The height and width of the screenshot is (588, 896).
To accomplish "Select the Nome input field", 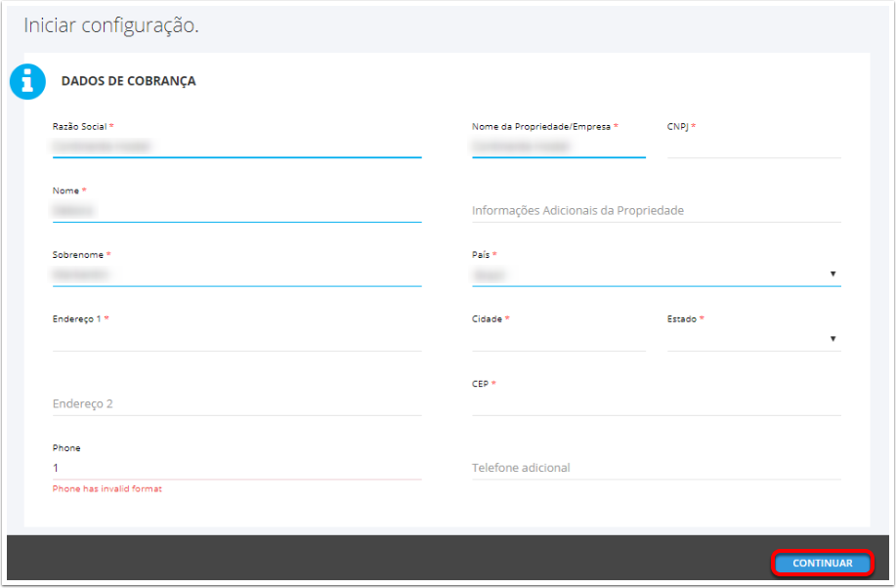I will click(x=236, y=211).
